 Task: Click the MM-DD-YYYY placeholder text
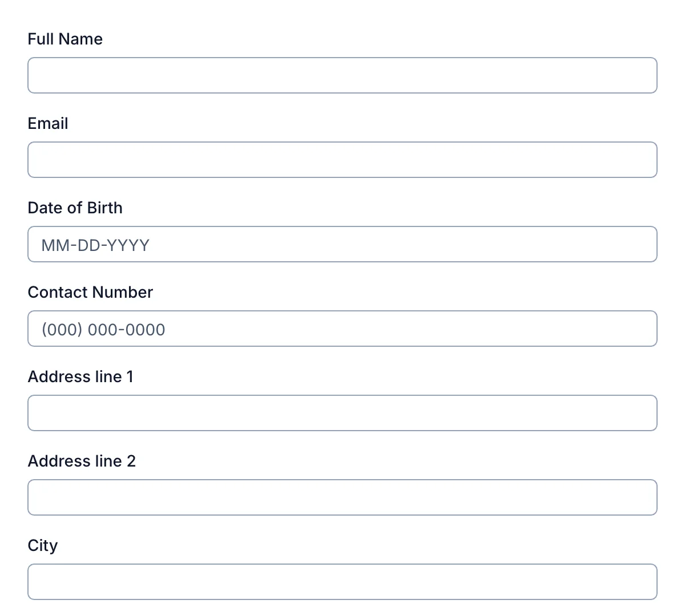[x=95, y=245]
